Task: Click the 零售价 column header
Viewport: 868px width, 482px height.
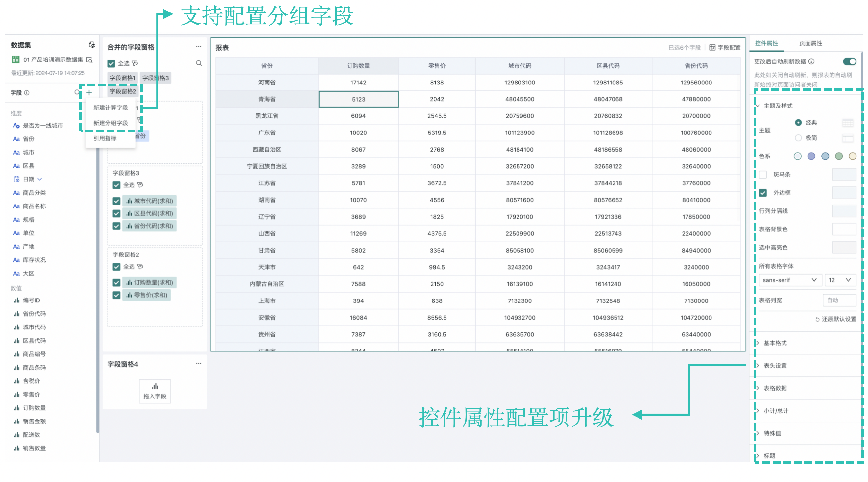Action: click(x=437, y=66)
